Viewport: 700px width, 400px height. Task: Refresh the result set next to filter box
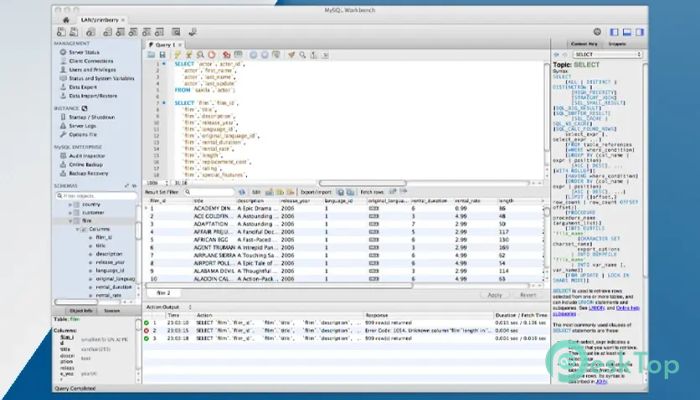242,192
